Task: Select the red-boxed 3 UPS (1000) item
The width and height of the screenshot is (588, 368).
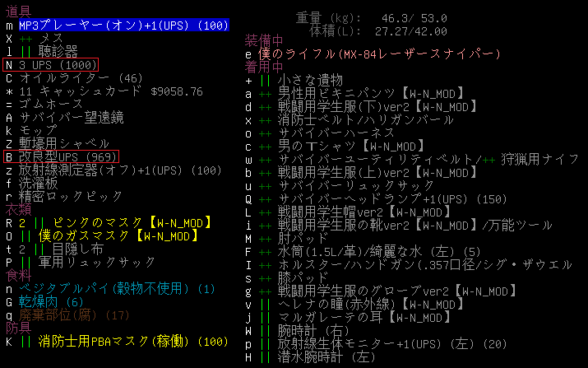Action: tap(51, 64)
